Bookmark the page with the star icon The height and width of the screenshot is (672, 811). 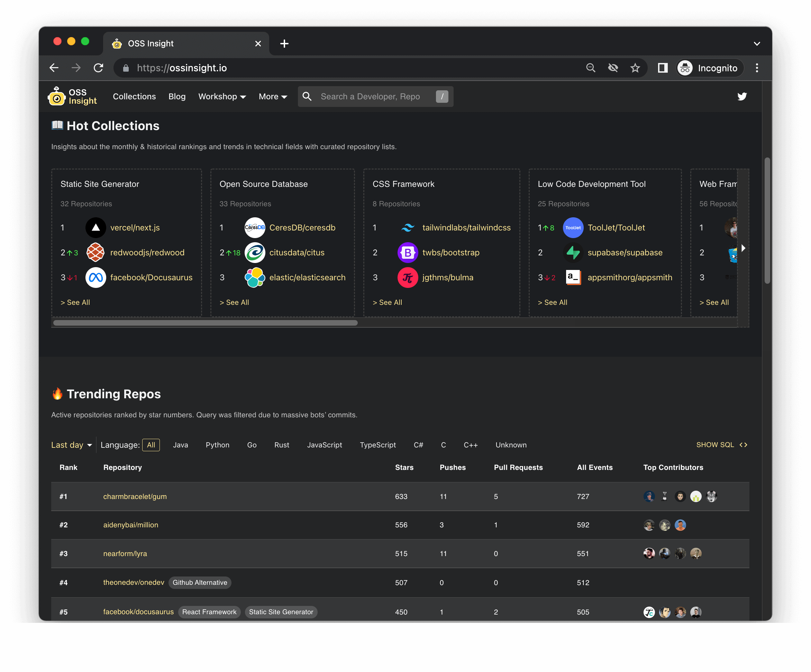(x=635, y=68)
